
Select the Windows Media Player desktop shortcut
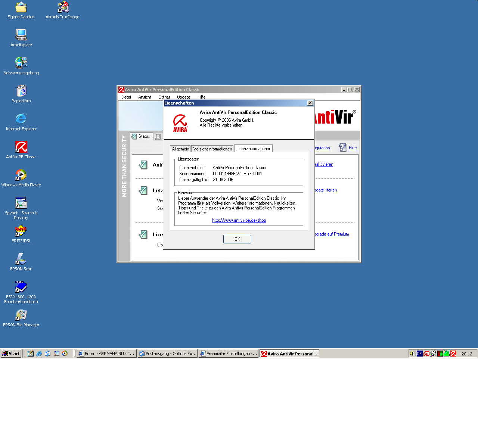(21, 178)
